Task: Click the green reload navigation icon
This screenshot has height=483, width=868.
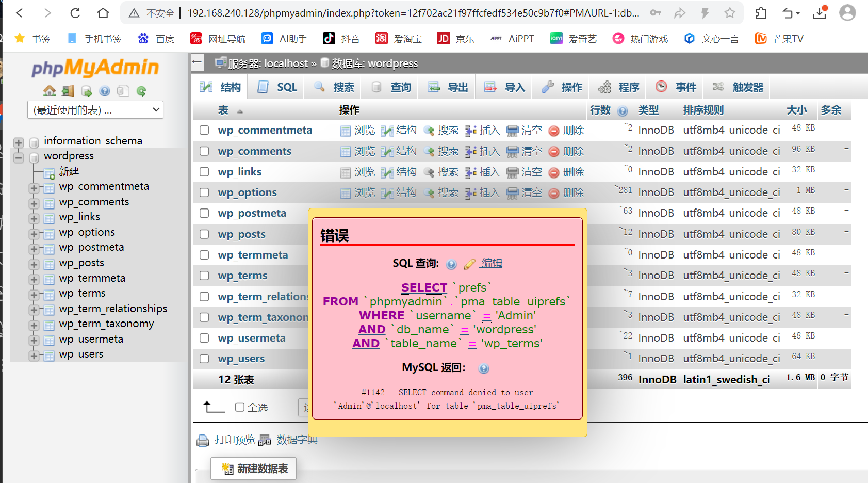Action: click(x=141, y=91)
